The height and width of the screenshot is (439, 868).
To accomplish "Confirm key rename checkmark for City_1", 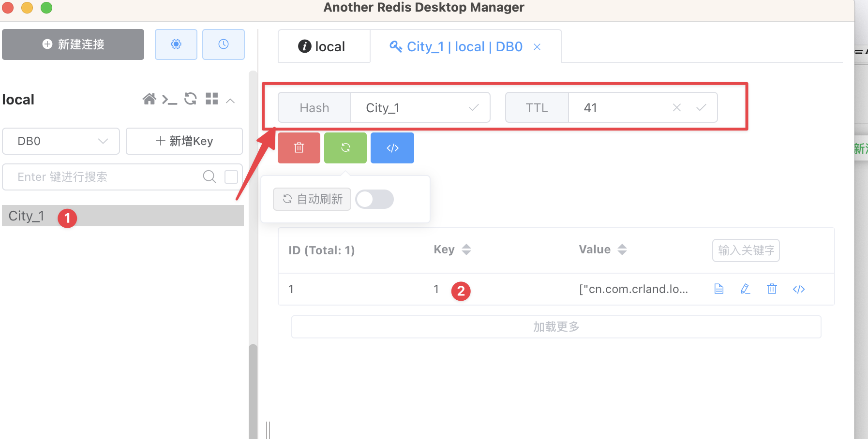I will [x=474, y=107].
